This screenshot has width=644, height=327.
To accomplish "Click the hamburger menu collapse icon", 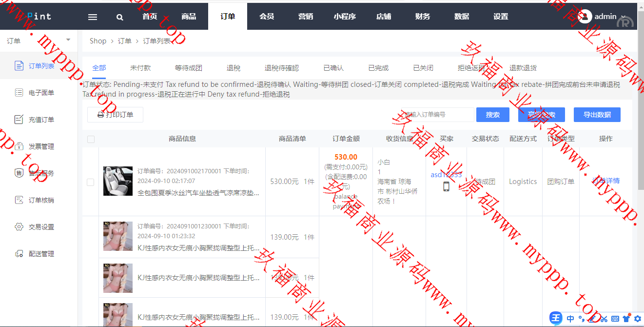I will pos(93,17).
